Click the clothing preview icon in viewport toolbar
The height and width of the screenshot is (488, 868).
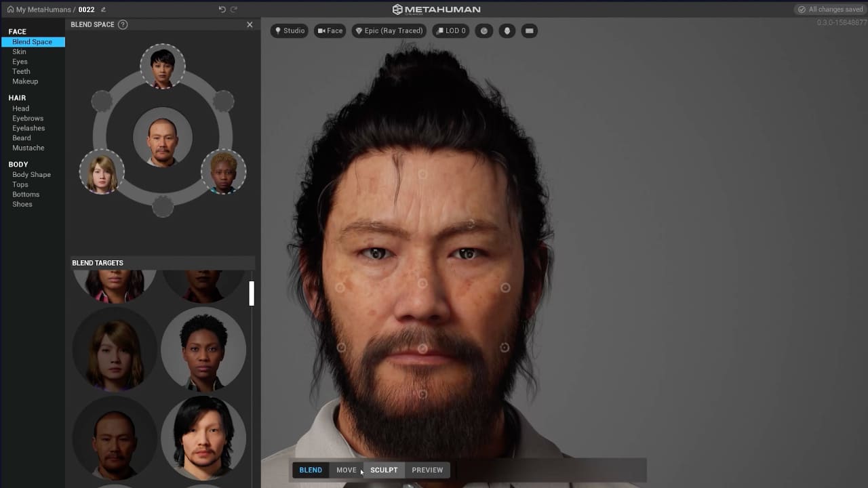[x=530, y=30]
